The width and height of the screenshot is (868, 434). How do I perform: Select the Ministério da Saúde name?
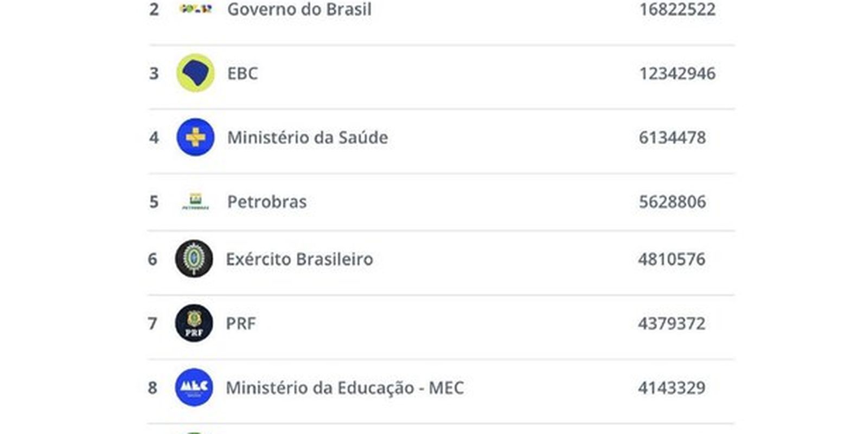tap(307, 137)
